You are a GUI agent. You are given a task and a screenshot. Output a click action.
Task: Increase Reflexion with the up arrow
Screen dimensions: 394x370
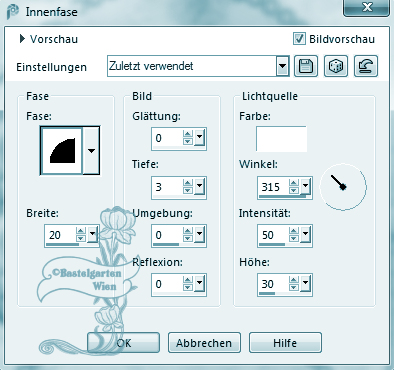pos(188,280)
